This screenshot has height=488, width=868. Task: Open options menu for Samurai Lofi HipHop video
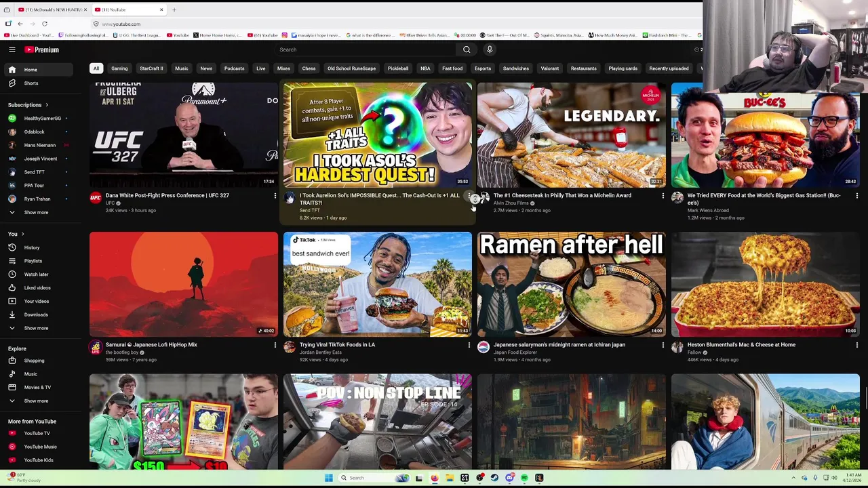pos(275,345)
